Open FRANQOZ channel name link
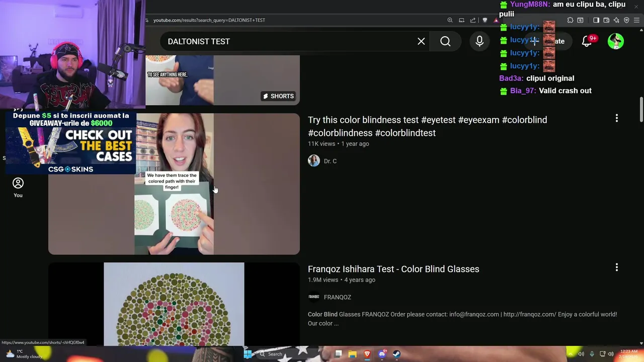The width and height of the screenshot is (644, 362). [x=338, y=297]
